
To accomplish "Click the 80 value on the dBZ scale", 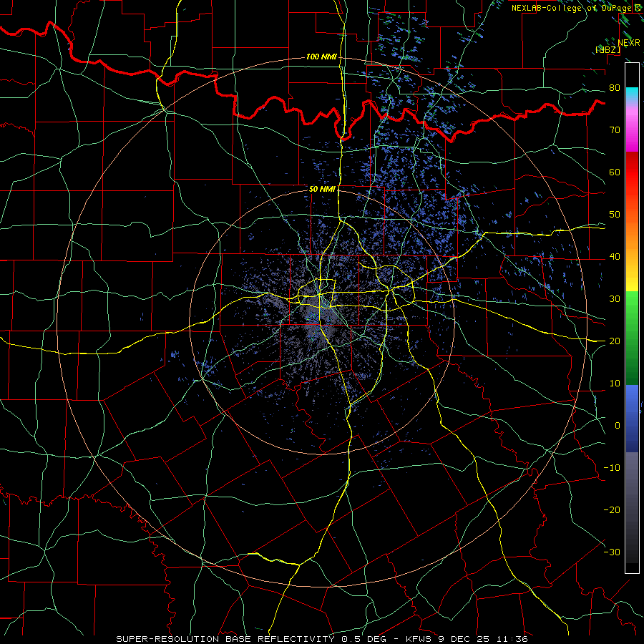I will tap(615, 88).
